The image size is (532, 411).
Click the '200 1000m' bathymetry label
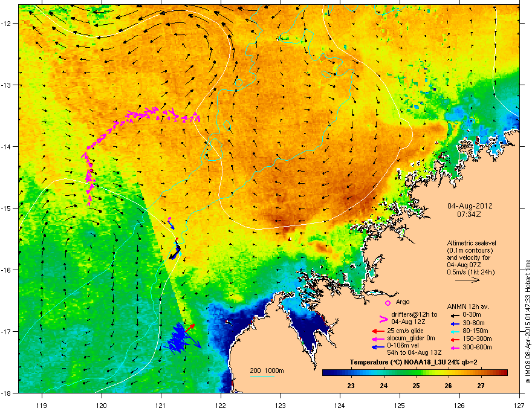pos(267,371)
